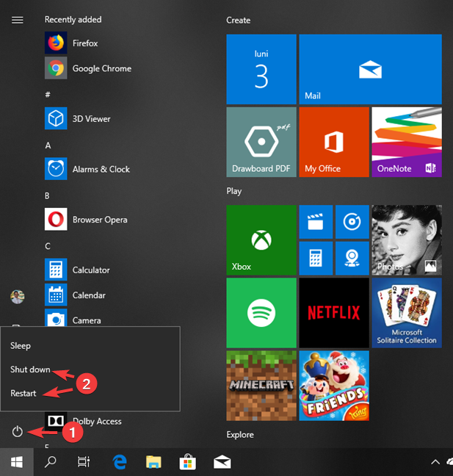
Task: Jump to apps via letter A header
Action: 48,145
